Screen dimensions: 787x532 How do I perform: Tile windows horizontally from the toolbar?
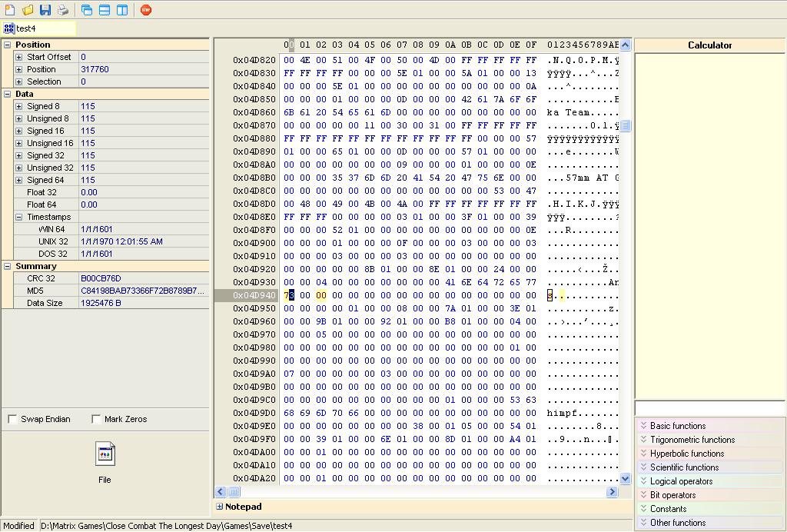coord(105,9)
